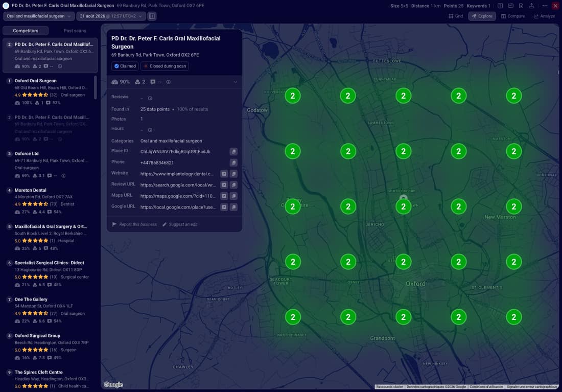562x392 pixels.
Task: Click Report this business link
Action: click(134, 224)
